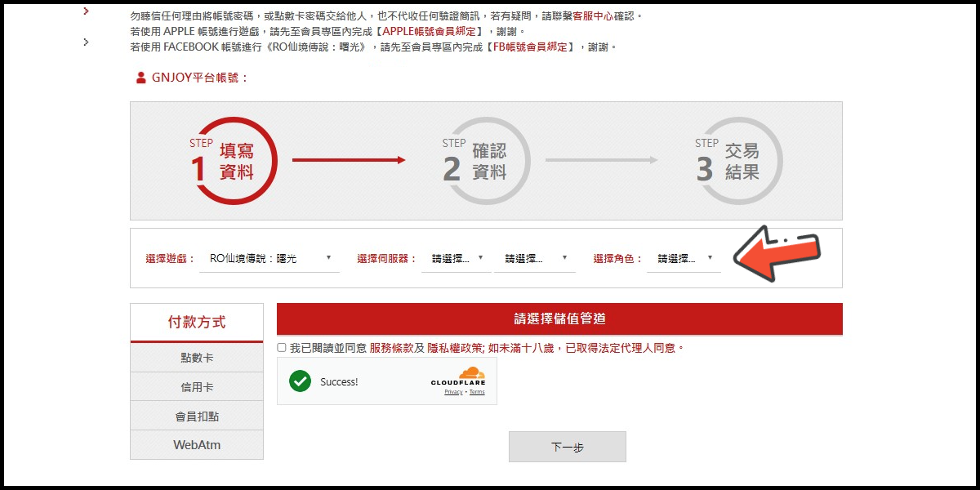
Task: Click the 請選擇儲值管道 red banner
Action: [559, 319]
